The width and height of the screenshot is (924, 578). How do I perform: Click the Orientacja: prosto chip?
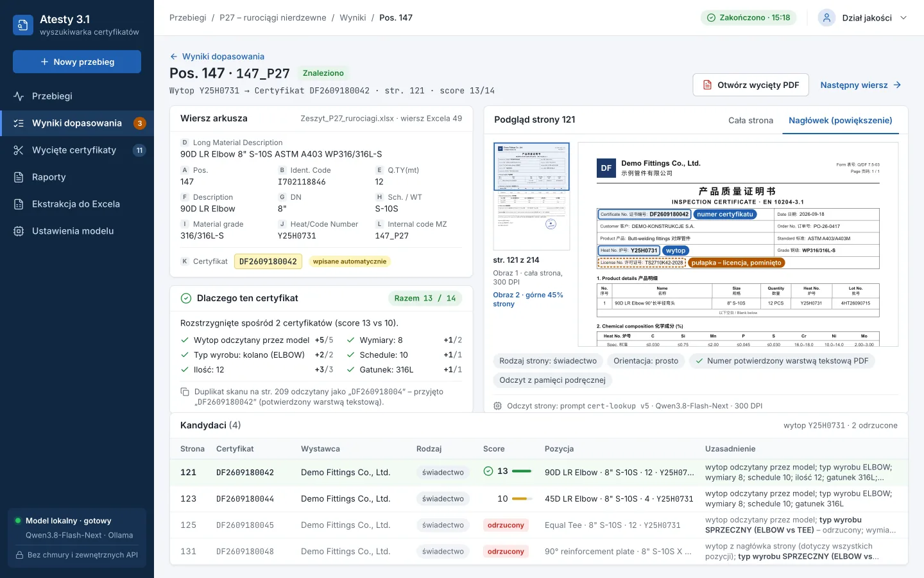coord(646,361)
